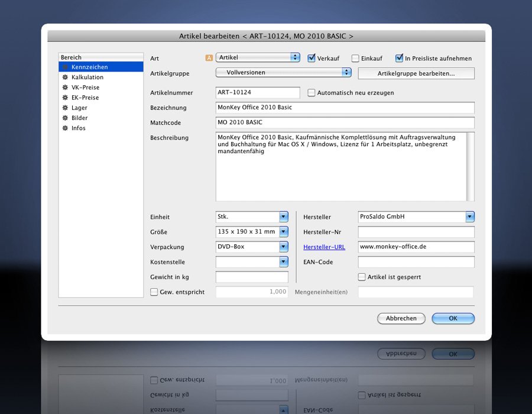
Task: Click the Mengeneinheit(en) label
Action: point(321,292)
